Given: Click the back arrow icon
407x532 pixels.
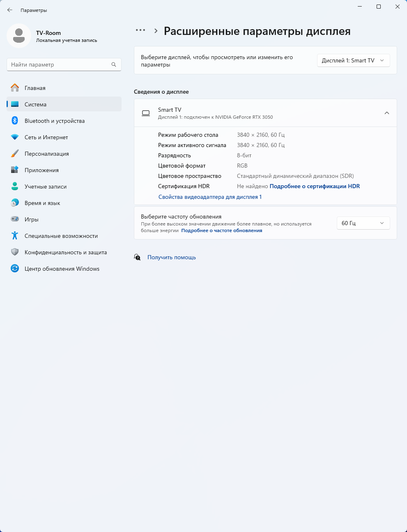Looking at the screenshot, I should pyautogui.click(x=10, y=10).
